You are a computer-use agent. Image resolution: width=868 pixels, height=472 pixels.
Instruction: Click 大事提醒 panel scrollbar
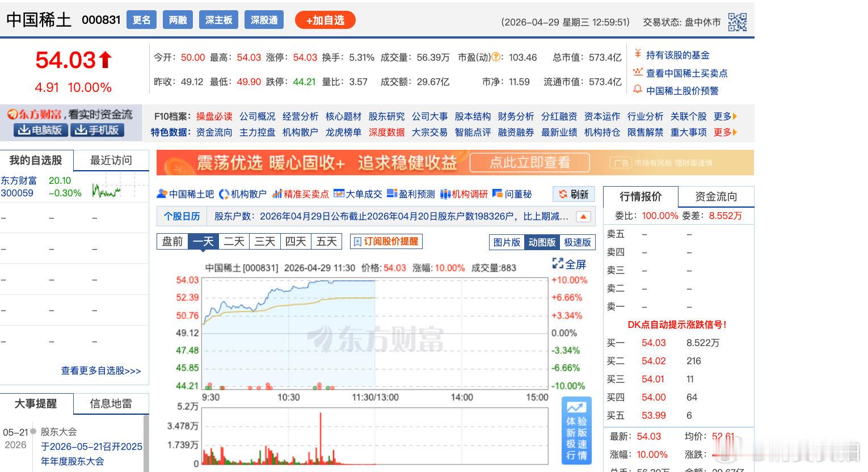[x=146, y=443]
